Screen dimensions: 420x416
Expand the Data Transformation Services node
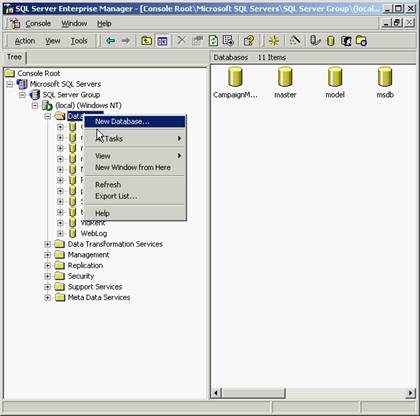click(48, 244)
